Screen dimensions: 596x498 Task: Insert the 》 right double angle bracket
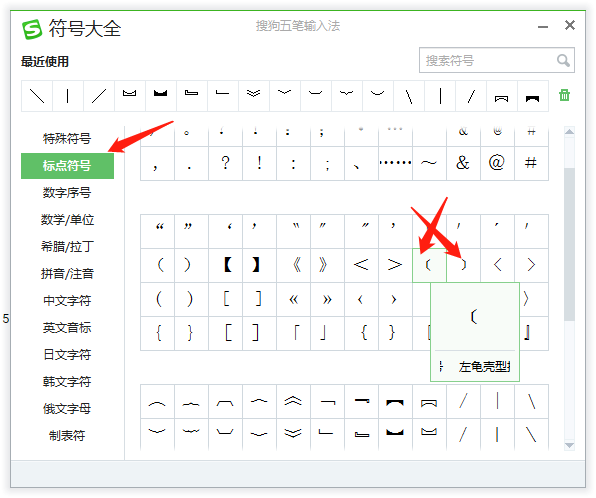[327, 265]
